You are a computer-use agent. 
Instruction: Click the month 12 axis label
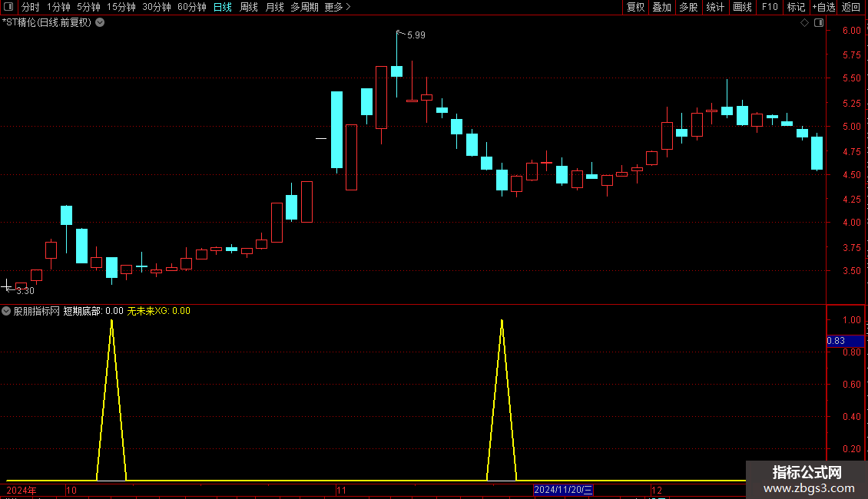coord(657,490)
